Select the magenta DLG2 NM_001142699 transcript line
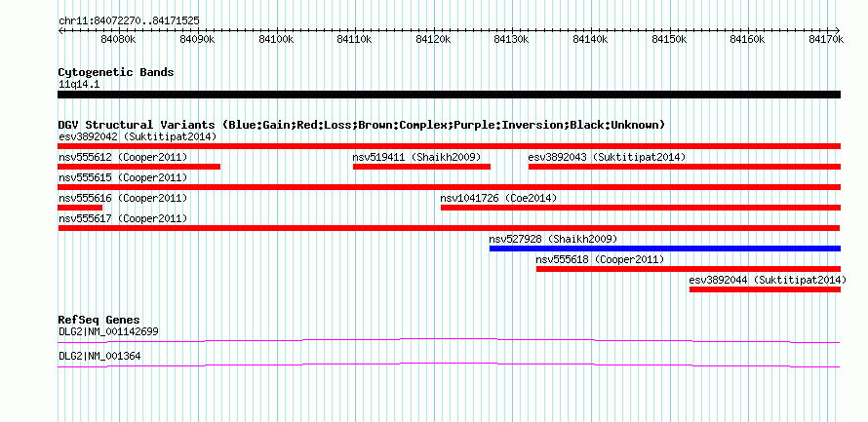The height and width of the screenshot is (422, 868). pyautogui.click(x=449, y=340)
